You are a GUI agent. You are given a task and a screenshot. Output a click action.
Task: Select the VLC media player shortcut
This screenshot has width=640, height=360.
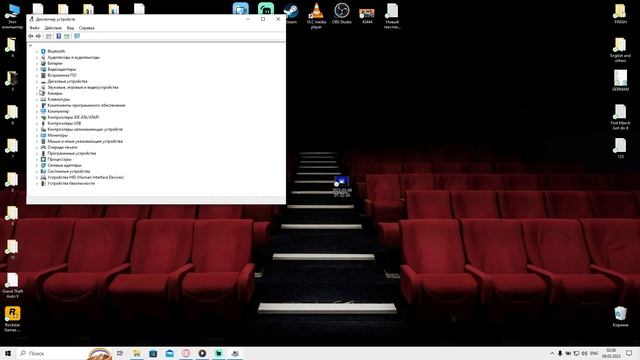316,16
